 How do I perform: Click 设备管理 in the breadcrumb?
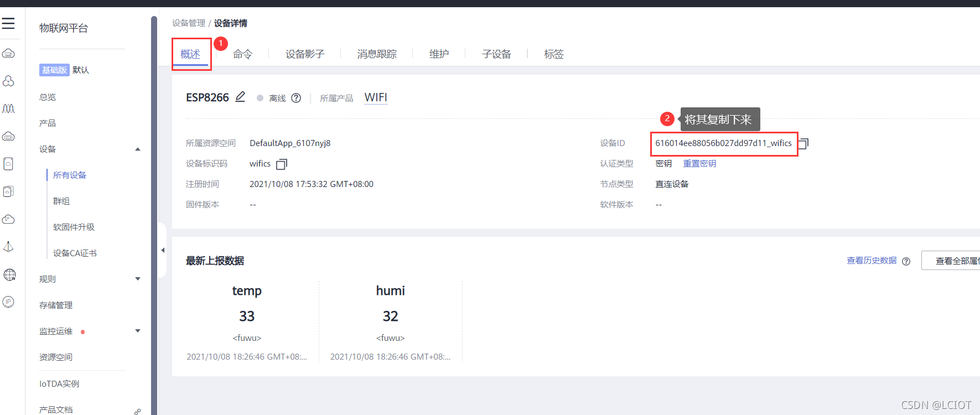pyautogui.click(x=189, y=23)
